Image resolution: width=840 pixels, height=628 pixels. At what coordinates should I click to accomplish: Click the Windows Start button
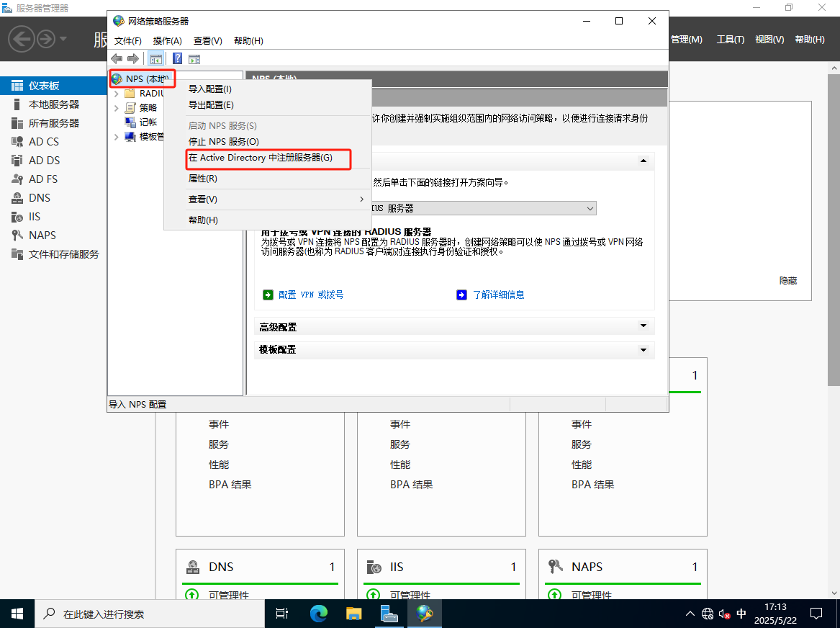point(17,614)
